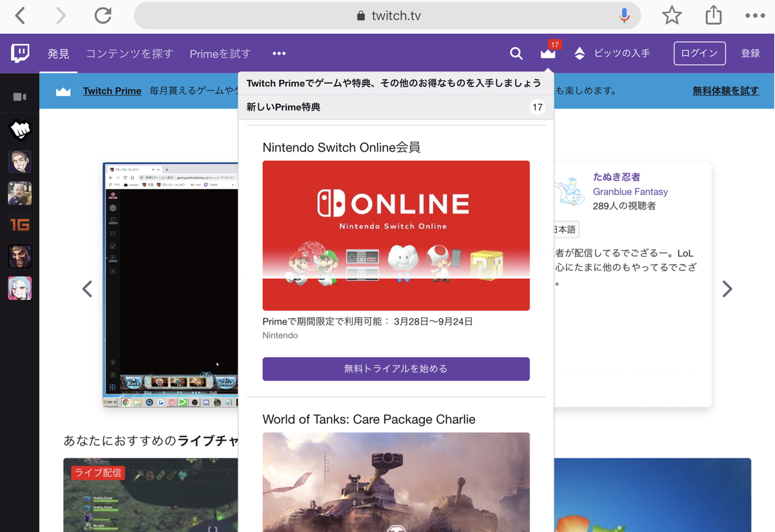Expand the Twitch nav more options ellipsis
The image size is (775, 532).
pyautogui.click(x=279, y=54)
